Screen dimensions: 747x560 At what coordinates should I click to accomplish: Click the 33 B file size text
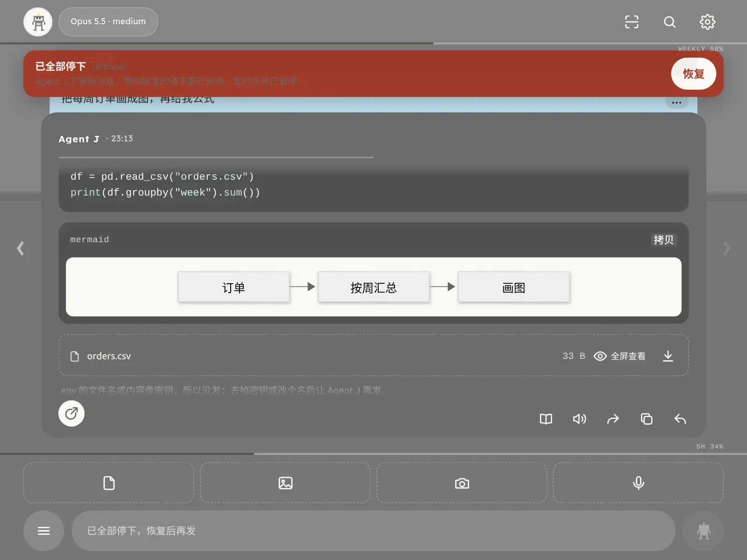[574, 356]
